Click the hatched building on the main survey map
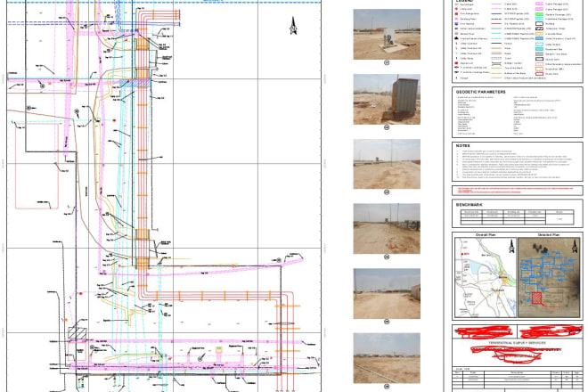The image size is (588, 392). click(x=78, y=332)
